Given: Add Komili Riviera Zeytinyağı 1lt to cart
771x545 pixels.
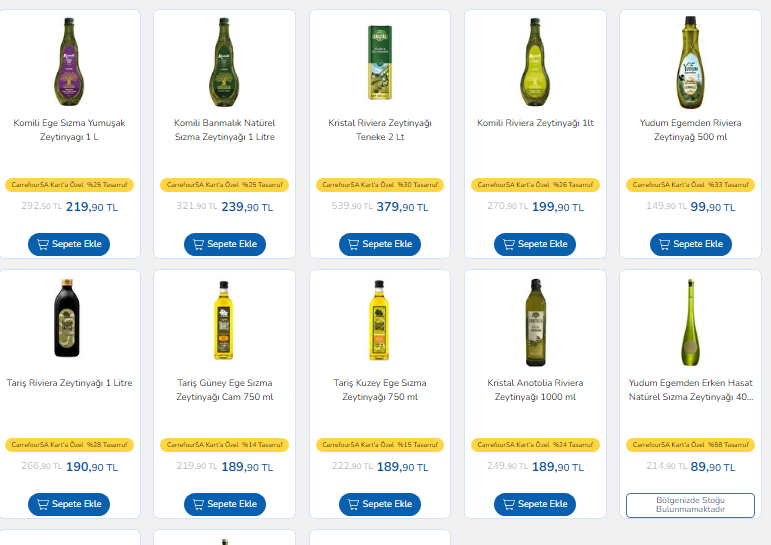Looking at the screenshot, I should click(535, 244).
